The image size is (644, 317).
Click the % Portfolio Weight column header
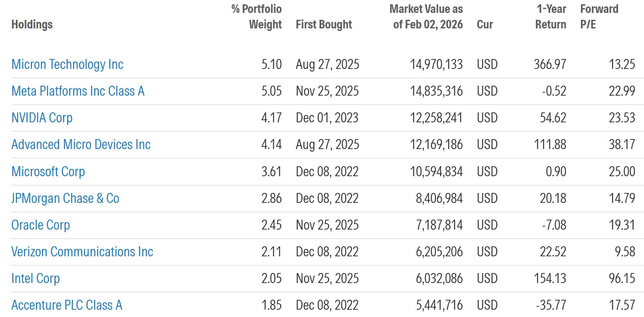(x=257, y=17)
